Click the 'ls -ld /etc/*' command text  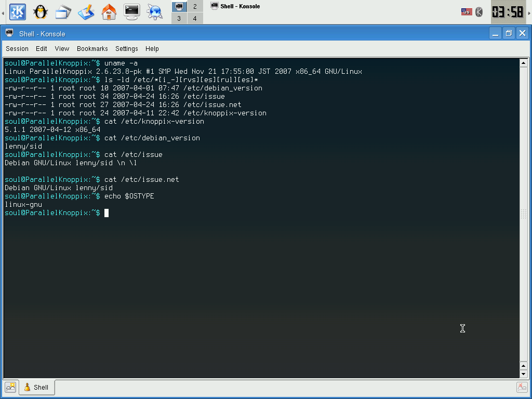[x=181, y=79]
